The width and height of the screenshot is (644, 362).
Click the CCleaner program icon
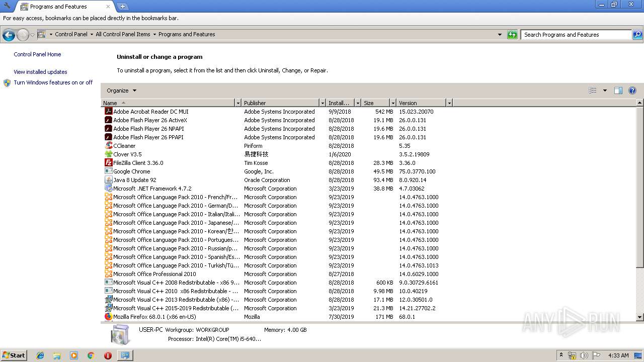point(108,146)
